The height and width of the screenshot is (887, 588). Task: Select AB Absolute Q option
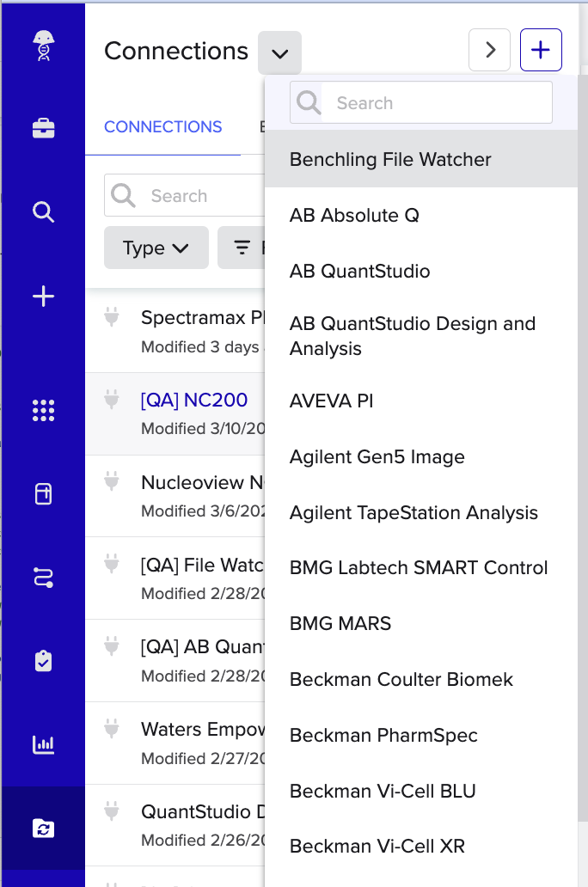[x=421, y=215]
